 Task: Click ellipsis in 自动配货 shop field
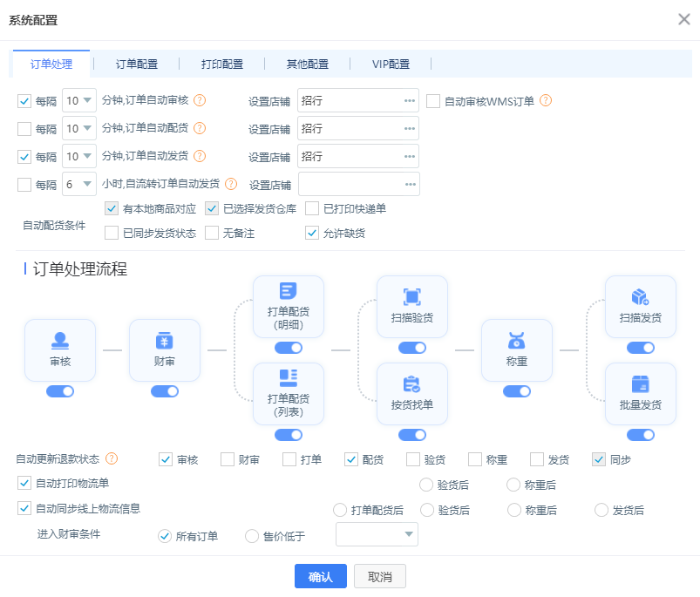tap(410, 128)
